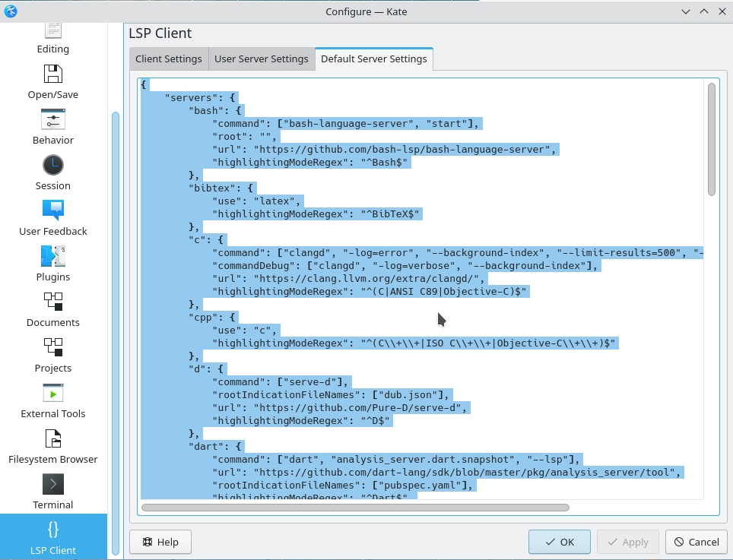The image size is (733, 560).
Task: Click the bash-language-server command line
Action: tap(346, 124)
